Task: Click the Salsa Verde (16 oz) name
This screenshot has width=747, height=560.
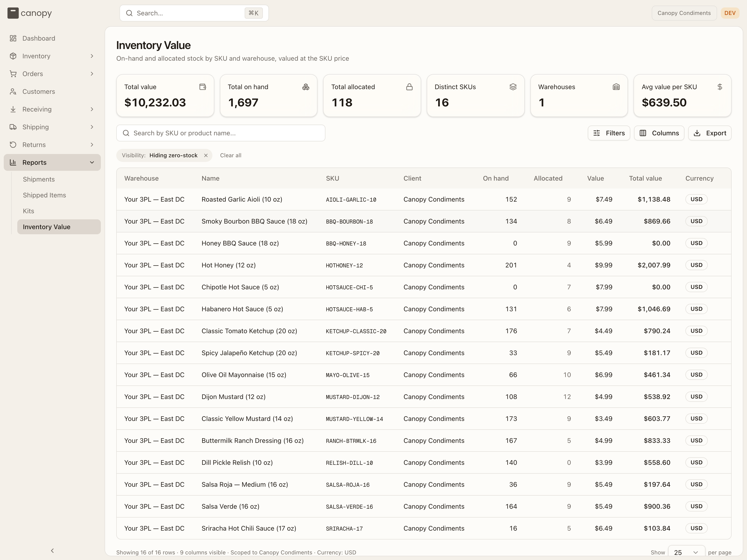Action: [230, 507]
